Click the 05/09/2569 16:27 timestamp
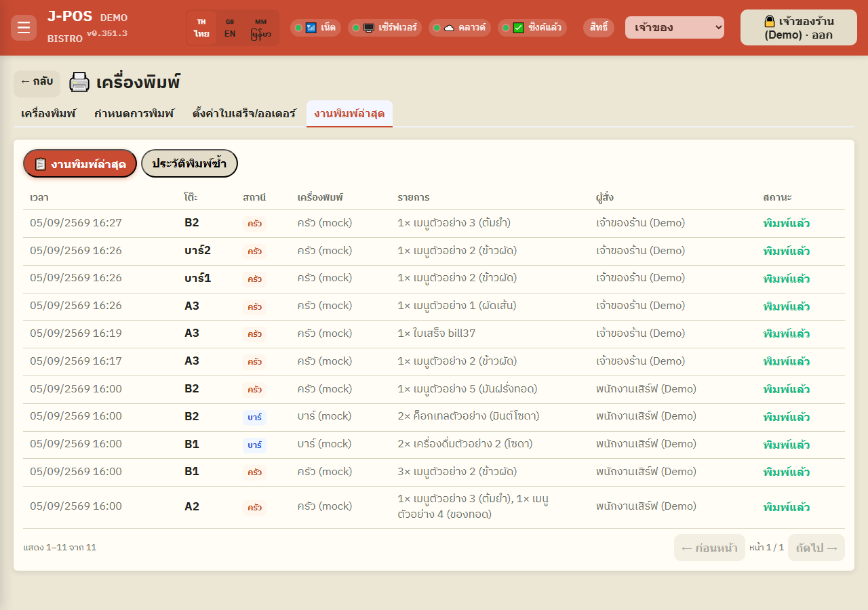 [76, 223]
